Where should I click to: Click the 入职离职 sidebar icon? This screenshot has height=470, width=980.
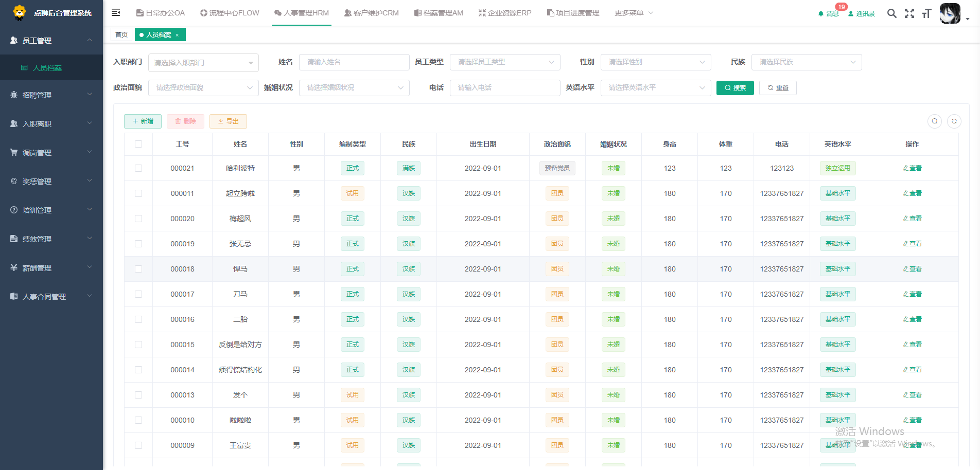click(14, 123)
